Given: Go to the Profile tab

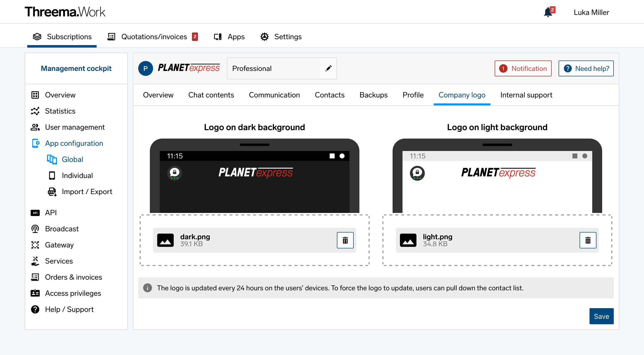Looking at the screenshot, I should click(413, 95).
